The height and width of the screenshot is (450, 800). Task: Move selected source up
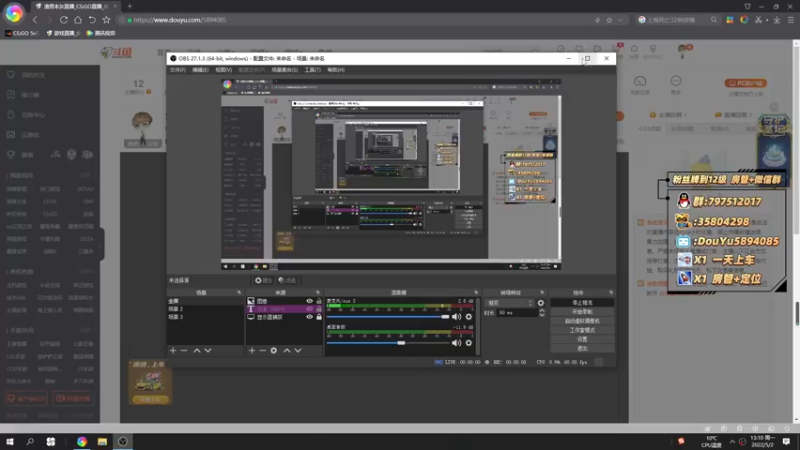click(x=287, y=351)
